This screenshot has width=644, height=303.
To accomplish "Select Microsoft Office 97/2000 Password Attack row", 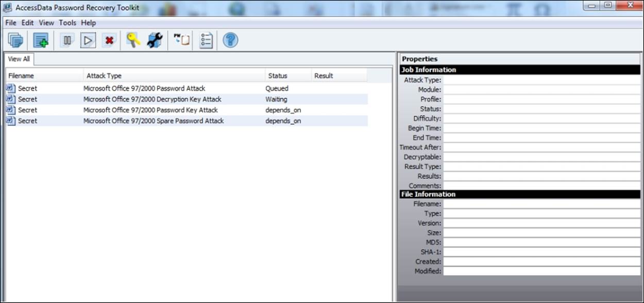I will click(x=187, y=88).
